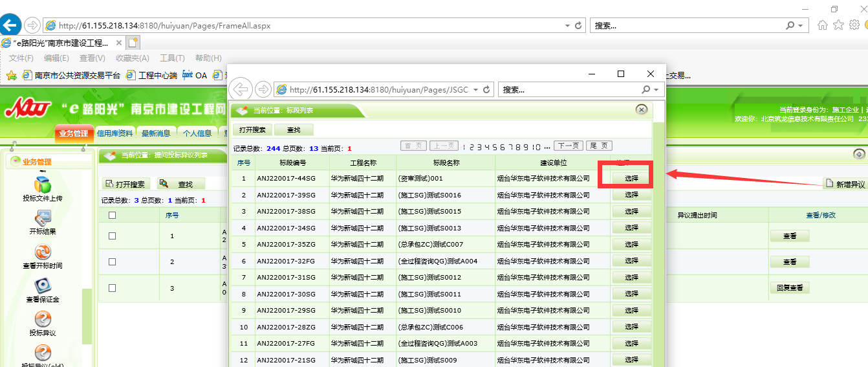The height and width of the screenshot is (367, 868).
Task: Click 标段编号 column header
Action: click(x=292, y=162)
